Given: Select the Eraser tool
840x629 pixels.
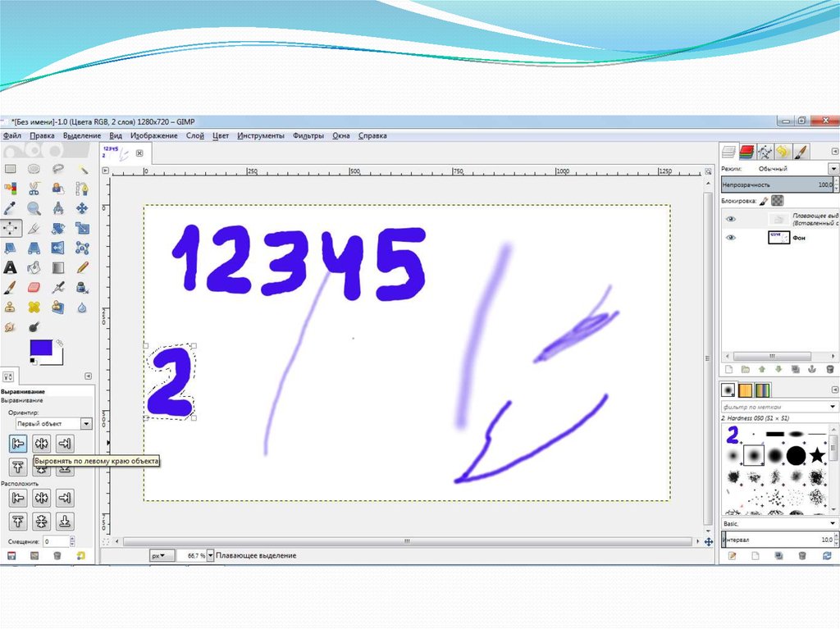Looking at the screenshot, I should (x=34, y=288).
